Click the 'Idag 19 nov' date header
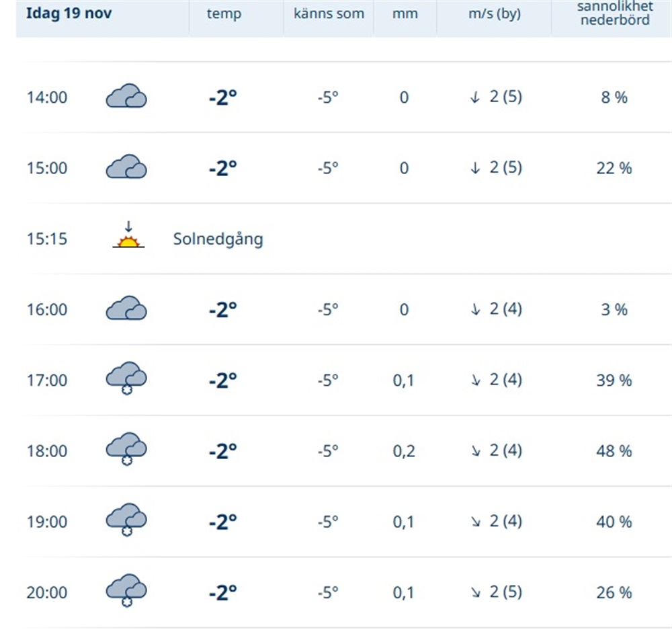The height and width of the screenshot is (640, 672). pos(69,13)
